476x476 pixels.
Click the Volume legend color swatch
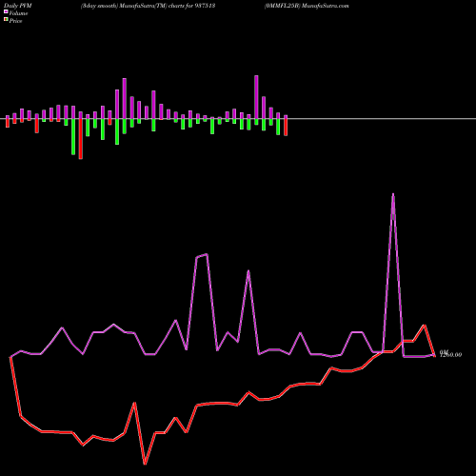coord(6,11)
